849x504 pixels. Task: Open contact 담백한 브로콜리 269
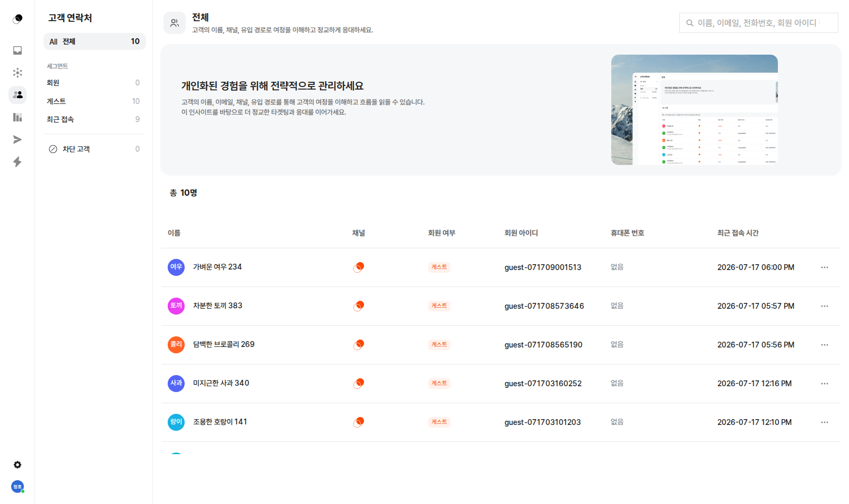coord(224,344)
